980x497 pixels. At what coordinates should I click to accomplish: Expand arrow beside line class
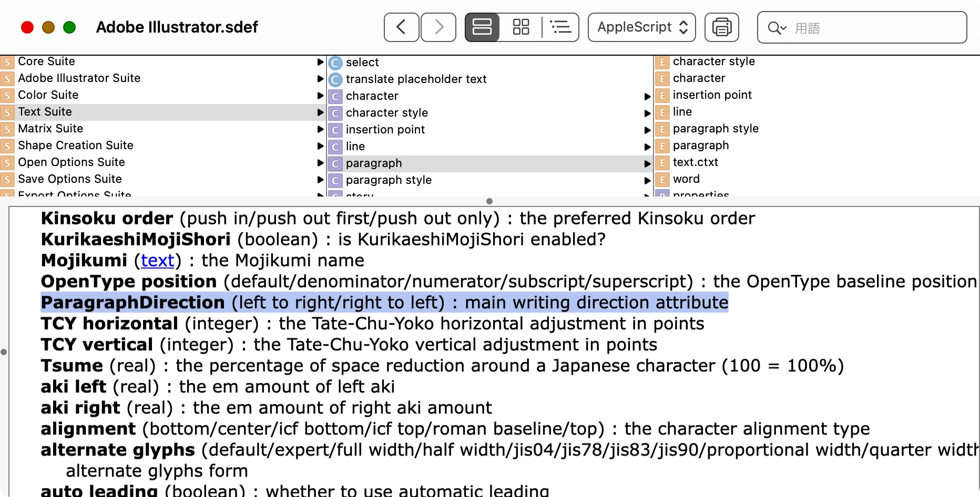tap(648, 147)
